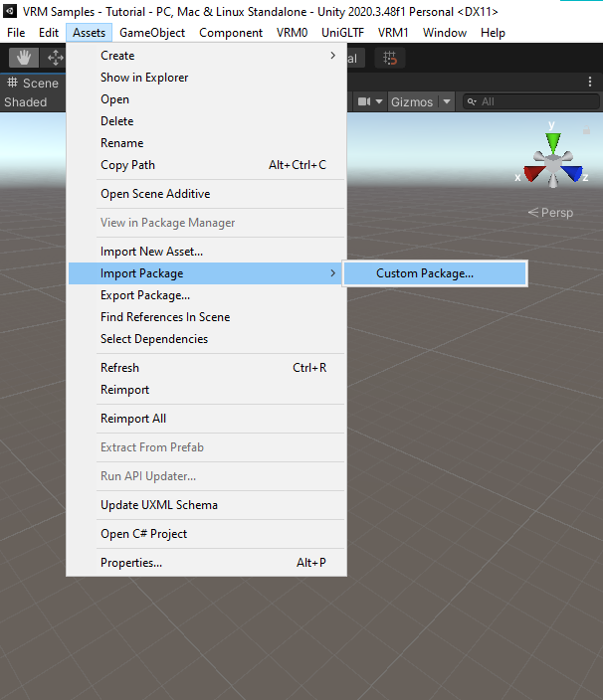Open the UniGLTF menu
Viewport: 603px width, 700px height.
[x=342, y=33]
